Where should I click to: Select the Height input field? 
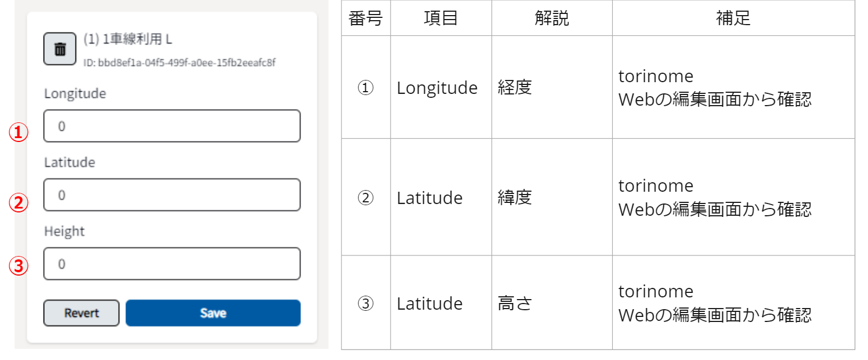click(x=172, y=264)
